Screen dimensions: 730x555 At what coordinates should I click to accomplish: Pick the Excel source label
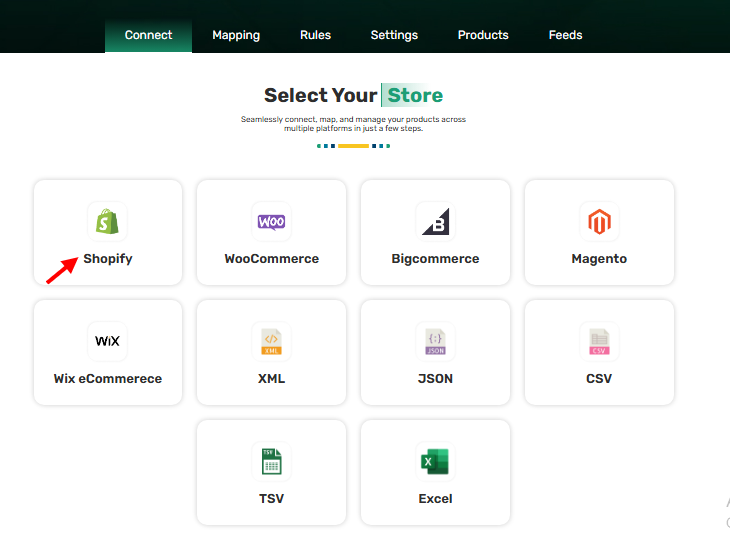click(x=435, y=499)
